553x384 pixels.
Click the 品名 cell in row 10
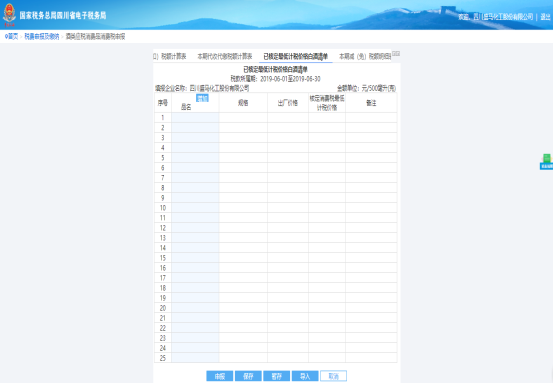point(195,208)
